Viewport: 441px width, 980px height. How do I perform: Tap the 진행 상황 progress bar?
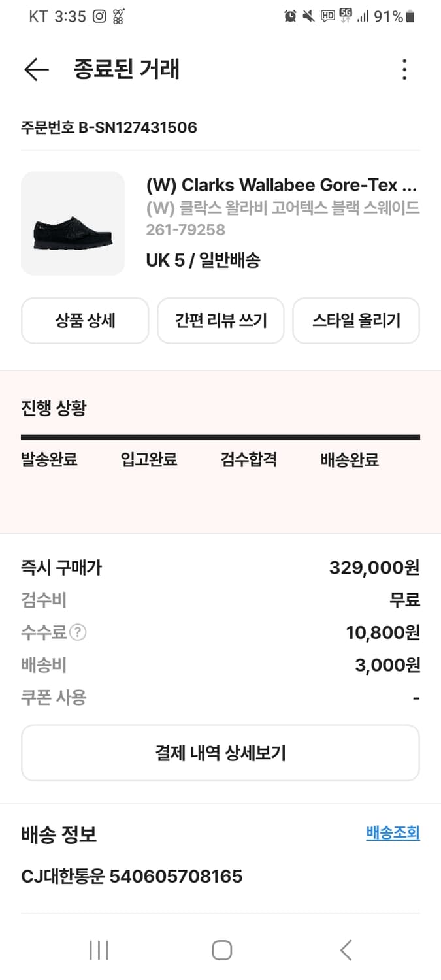(x=220, y=437)
